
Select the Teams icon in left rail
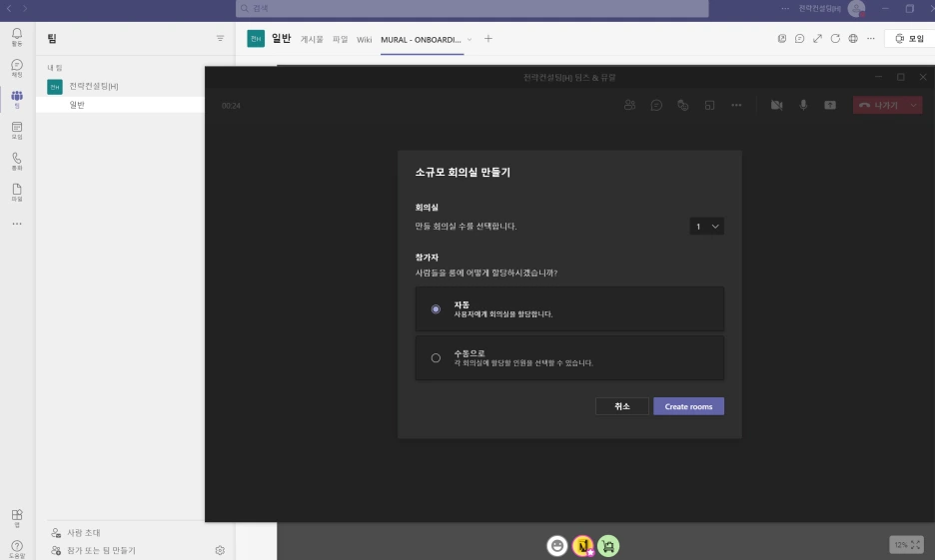[17, 99]
